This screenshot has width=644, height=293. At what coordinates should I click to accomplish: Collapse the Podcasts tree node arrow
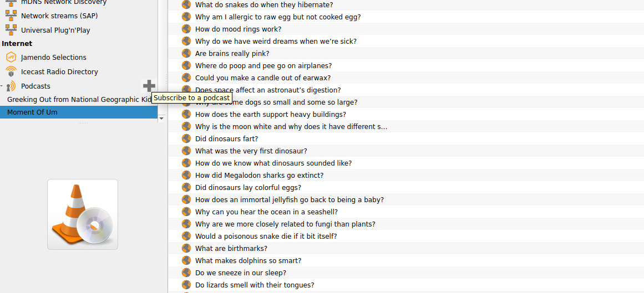click(2, 86)
